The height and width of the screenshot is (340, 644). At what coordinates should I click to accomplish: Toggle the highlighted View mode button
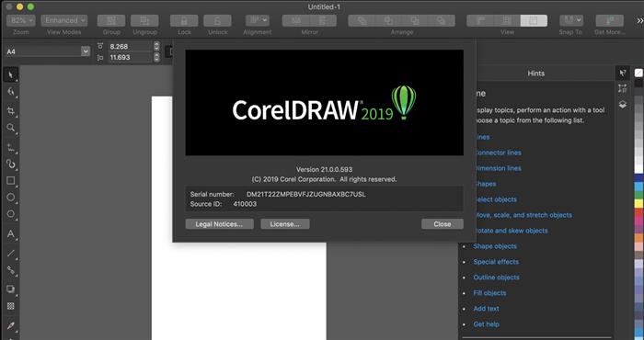[x=534, y=20]
